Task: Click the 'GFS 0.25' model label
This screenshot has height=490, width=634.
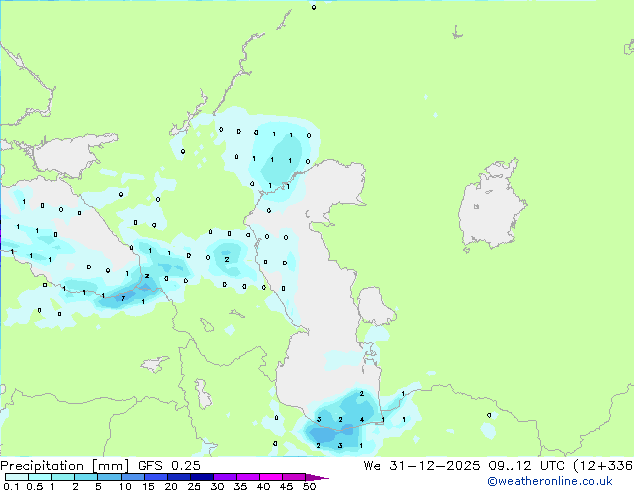Action: tap(169, 466)
